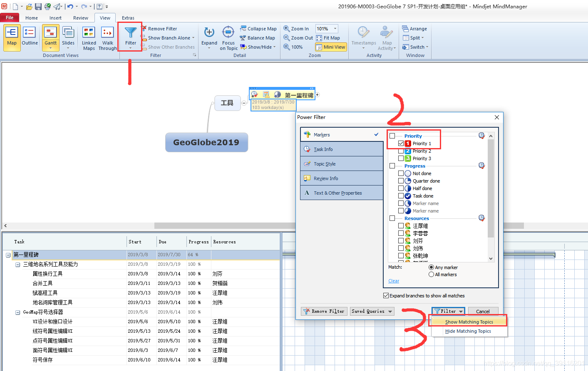588x371 pixels.
Task: Collapse 三维地名系列工具及能力 task group
Action: coord(17,264)
